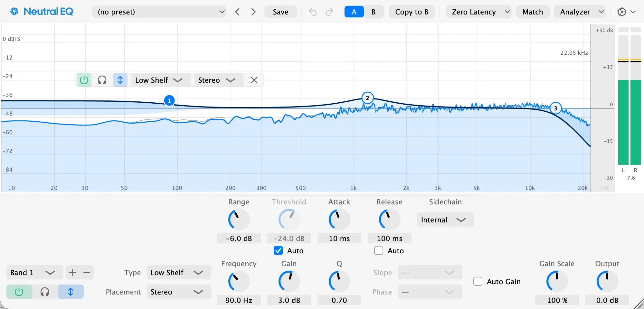
Task: Open the Analyzer dropdown
Action: tap(580, 12)
